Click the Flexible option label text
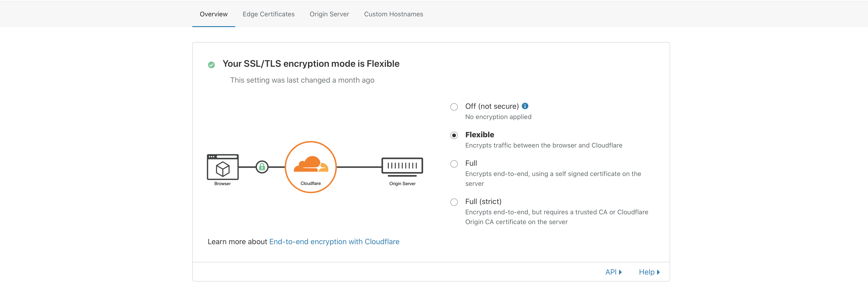 coord(479,135)
